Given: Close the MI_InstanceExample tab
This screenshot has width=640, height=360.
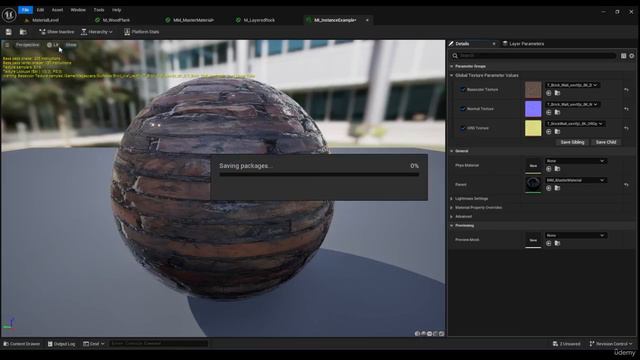Looking at the screenshot, I should [367, 20].
